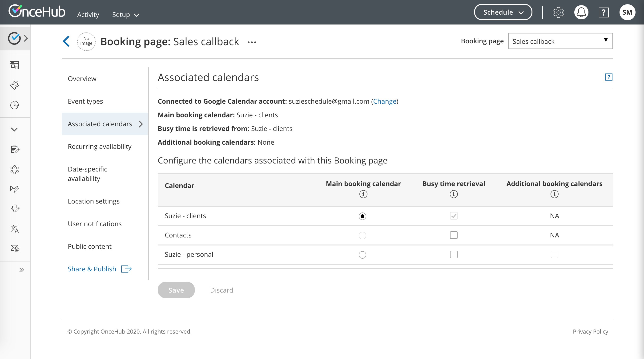644x359 pixels.
Task: Click the notifications bell icon
Action: tap(581, 12)
